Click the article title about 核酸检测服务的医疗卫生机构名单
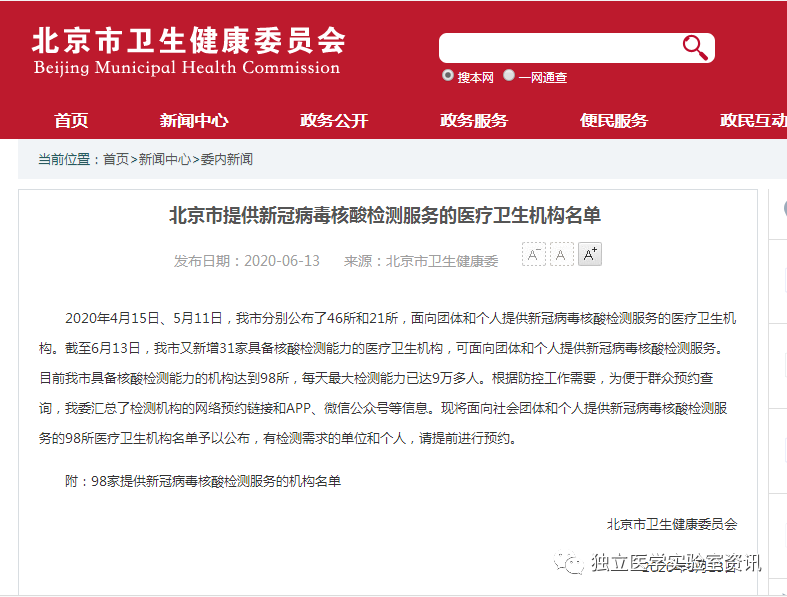 click(x=384, y=215)
